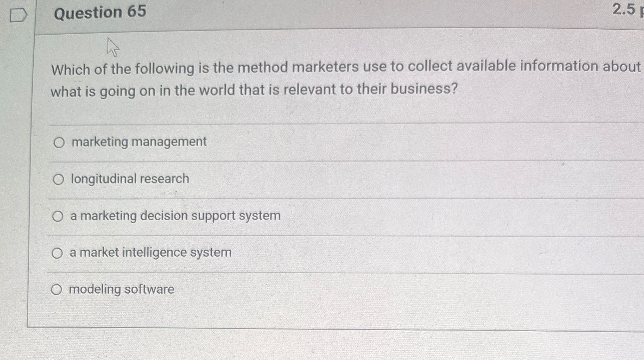Click the question's second line ending 'their business?'
Image resolution: width=644 pixels, height=360 pixels.
(x=254, y=90)
